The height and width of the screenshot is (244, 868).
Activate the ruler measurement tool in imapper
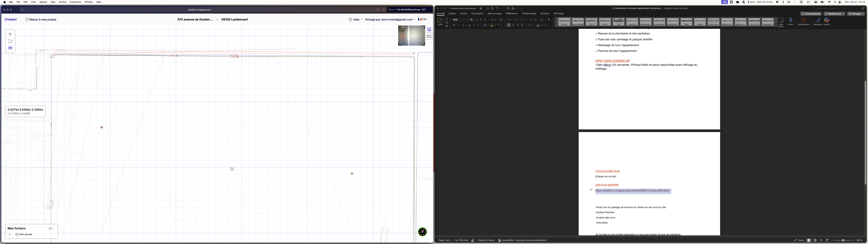coord(10,48)
